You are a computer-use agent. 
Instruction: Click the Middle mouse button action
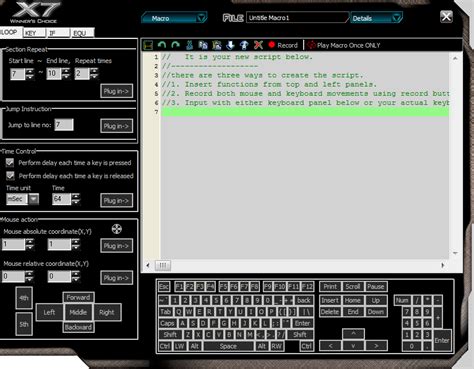coord(78,312)
